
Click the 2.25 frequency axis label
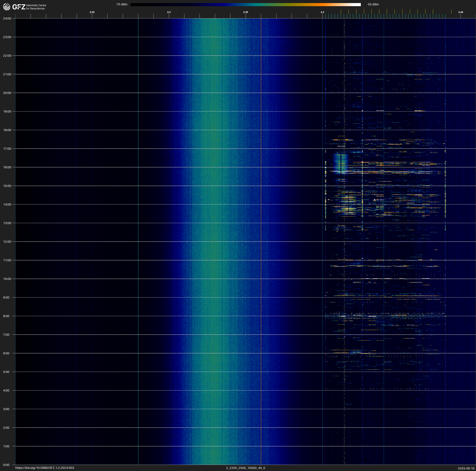click(x=92, y=12)
